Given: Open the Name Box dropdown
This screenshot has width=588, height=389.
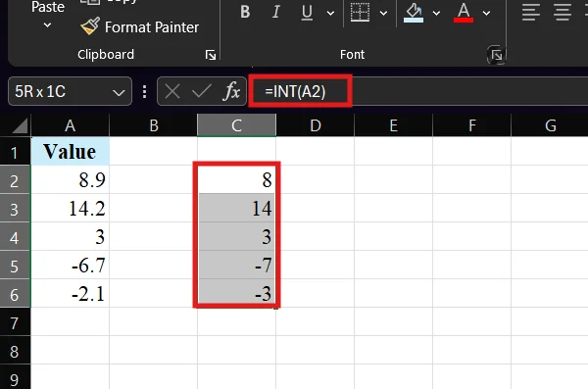Looking at the screenshot, I should point(119,92).
